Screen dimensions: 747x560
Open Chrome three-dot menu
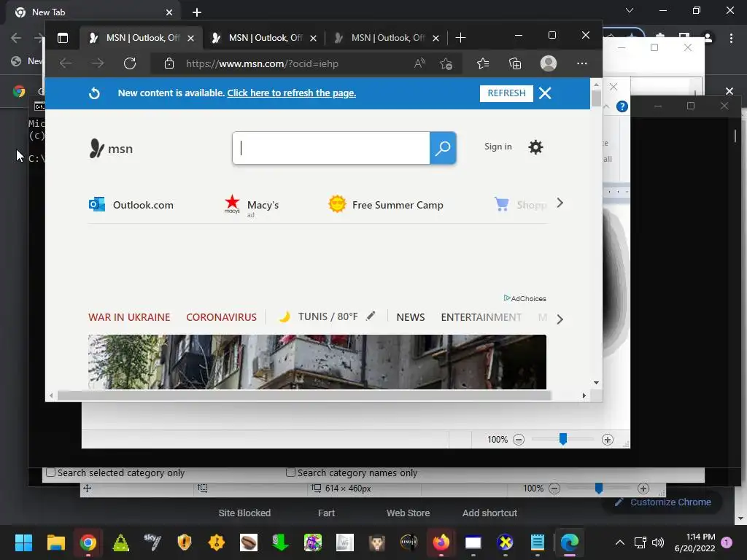731,38
